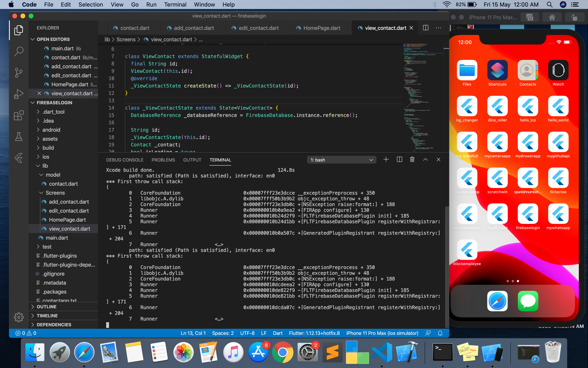Open the Terminal menu in menu bar
This screenshot has height=368, width=588.
click(175, 4)
